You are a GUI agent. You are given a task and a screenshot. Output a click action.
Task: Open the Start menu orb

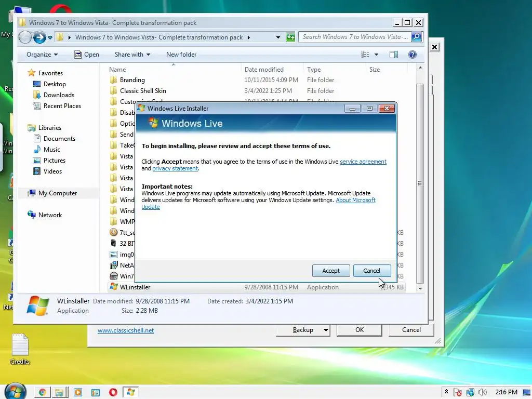coord(15,391)
